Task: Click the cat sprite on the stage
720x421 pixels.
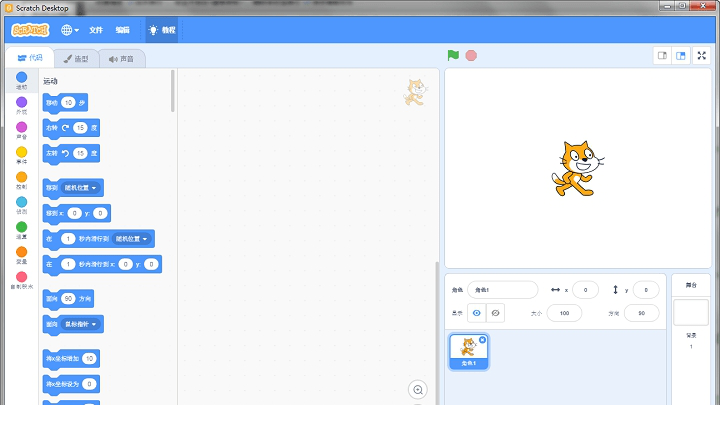Action: pyautogui.click(x=577, y=169)
